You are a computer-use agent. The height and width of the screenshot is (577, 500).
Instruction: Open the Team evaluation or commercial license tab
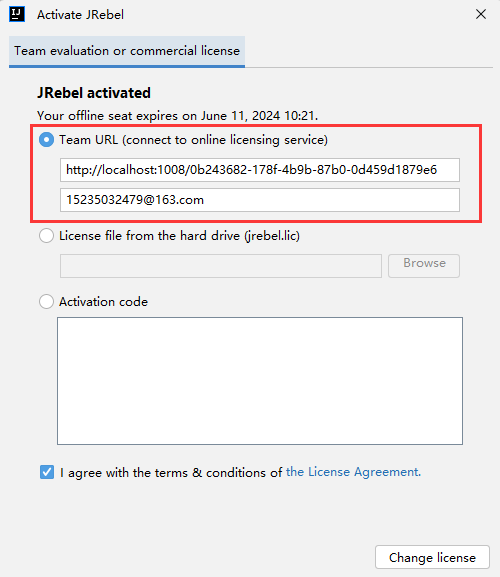click(127, 51)
